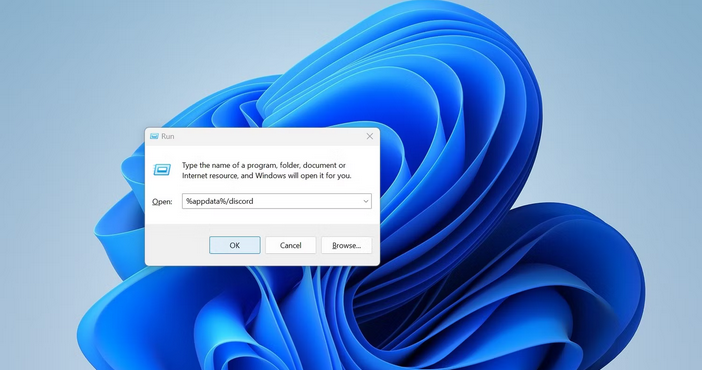Place cursor after "discord" in the Open field
The image size is (702, 370).
tap(254, 201)
